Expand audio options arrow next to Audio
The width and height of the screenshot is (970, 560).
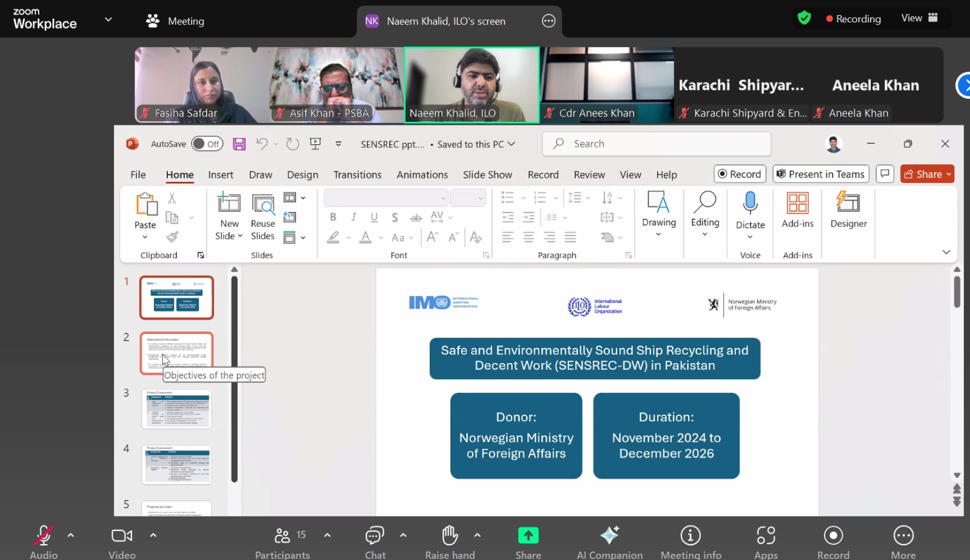pyautogui.click(x=71, y=535)
